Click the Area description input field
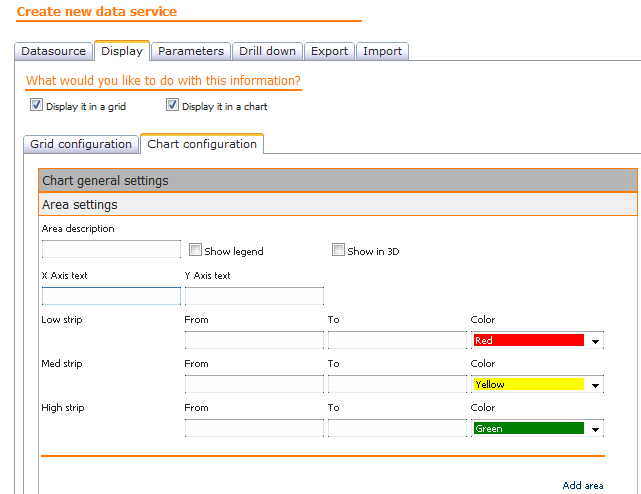 [111, 249]
